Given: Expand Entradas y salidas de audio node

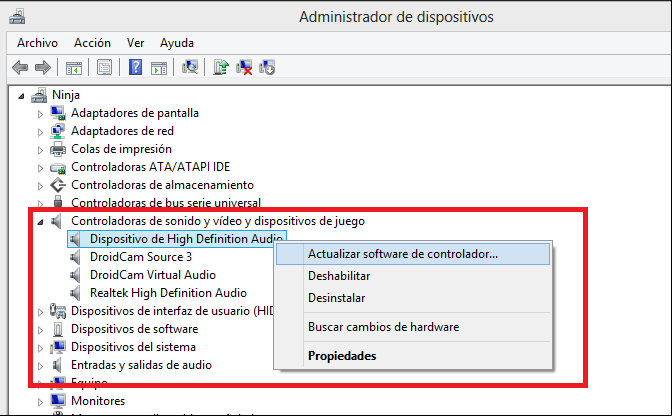Looking at the screenshot, I should coord(40,366).
